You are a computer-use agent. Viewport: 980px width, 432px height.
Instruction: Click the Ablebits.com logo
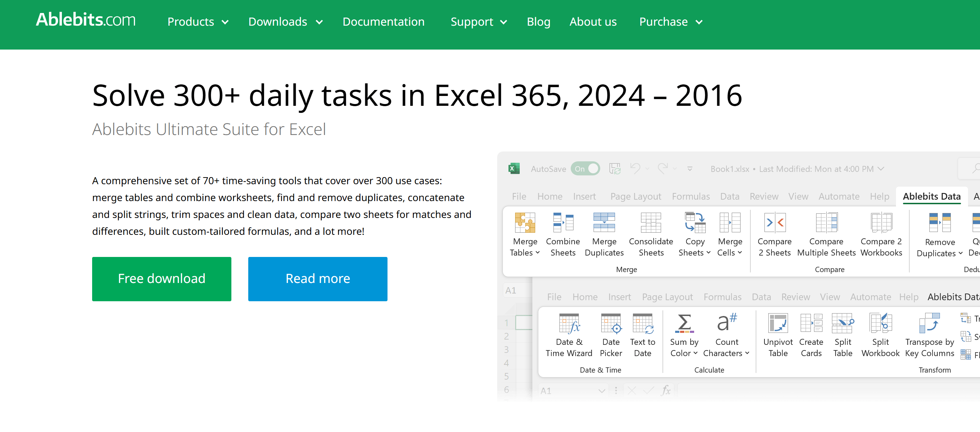tap(85, 19)
